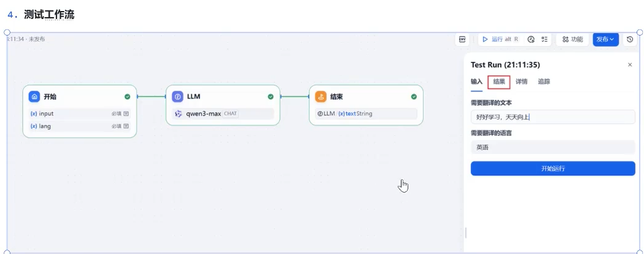The width and height of the screenshot is (644, 254).
Task: Click the 结束 node orange icon
Action: 320,97
